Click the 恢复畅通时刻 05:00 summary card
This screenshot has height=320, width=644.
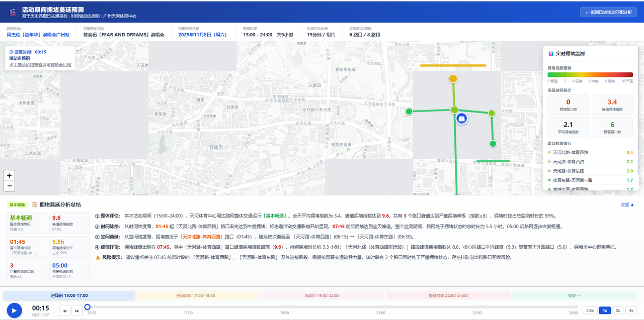point(69,270)
